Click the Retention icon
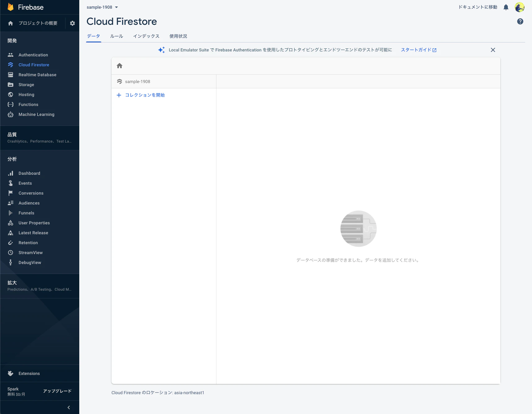This screenshot has height=414, width=532. [11, 243]
